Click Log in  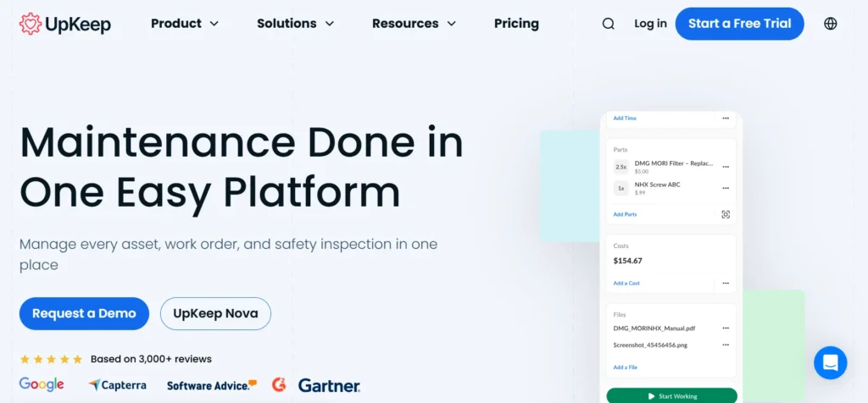pyautogui.click(x=650, y=24)
